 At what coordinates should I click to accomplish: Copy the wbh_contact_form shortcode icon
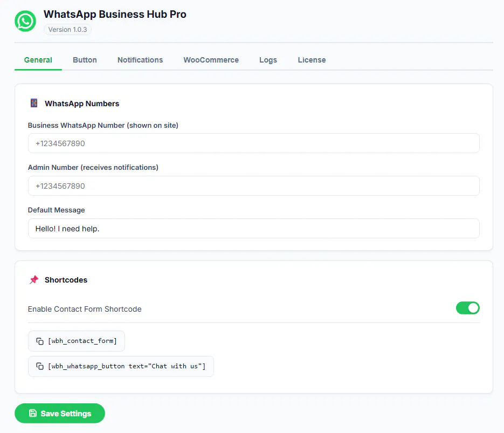click(x=40, y=341)
